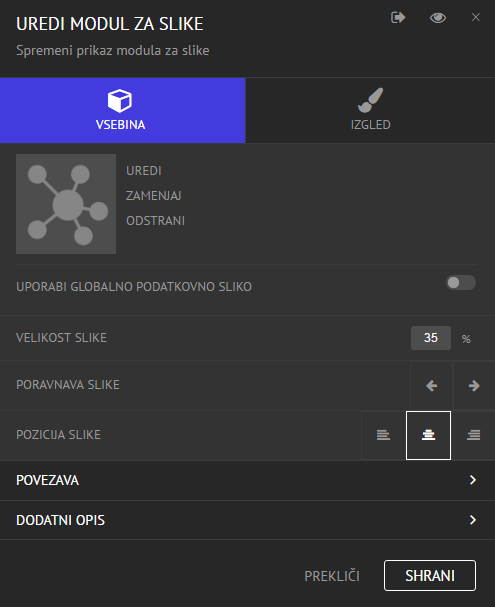
Task: Click ZAMENJAJ to replace the image
Action: click(154, 195)
